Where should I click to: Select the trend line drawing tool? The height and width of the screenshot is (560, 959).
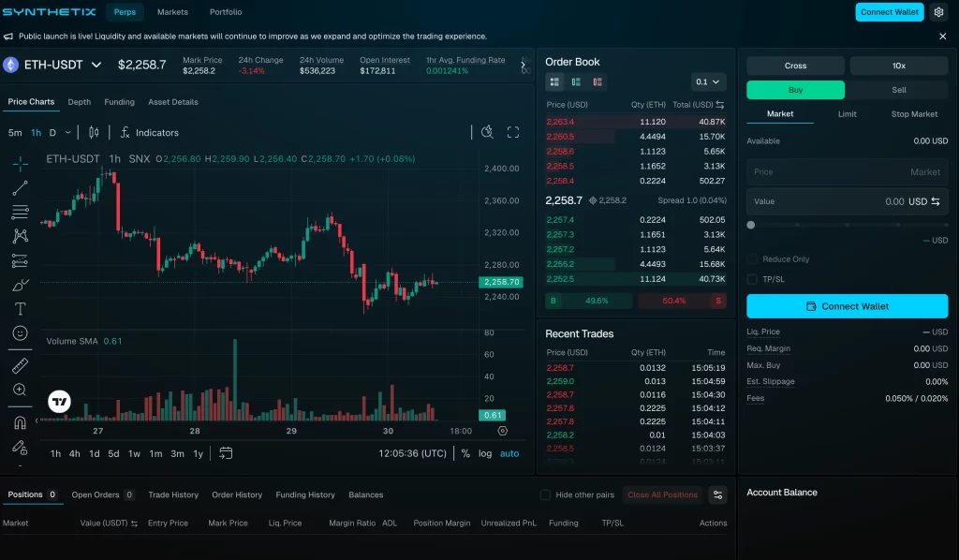[21, 187]
